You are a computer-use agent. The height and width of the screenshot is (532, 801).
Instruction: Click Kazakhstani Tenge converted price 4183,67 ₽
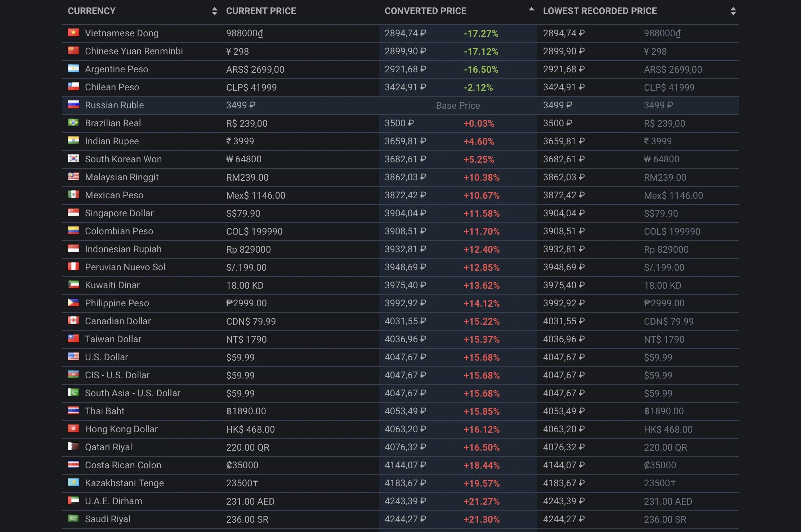(x=405, y=483)
